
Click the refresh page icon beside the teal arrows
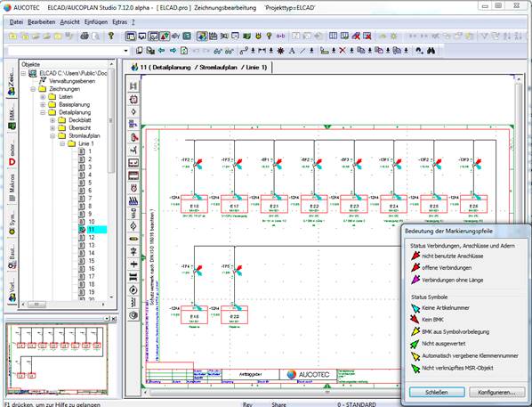coord(184,51)
